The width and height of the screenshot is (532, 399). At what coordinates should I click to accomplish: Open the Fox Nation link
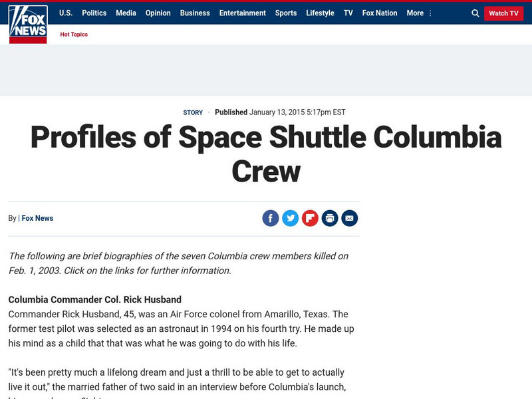click(380, 13)
